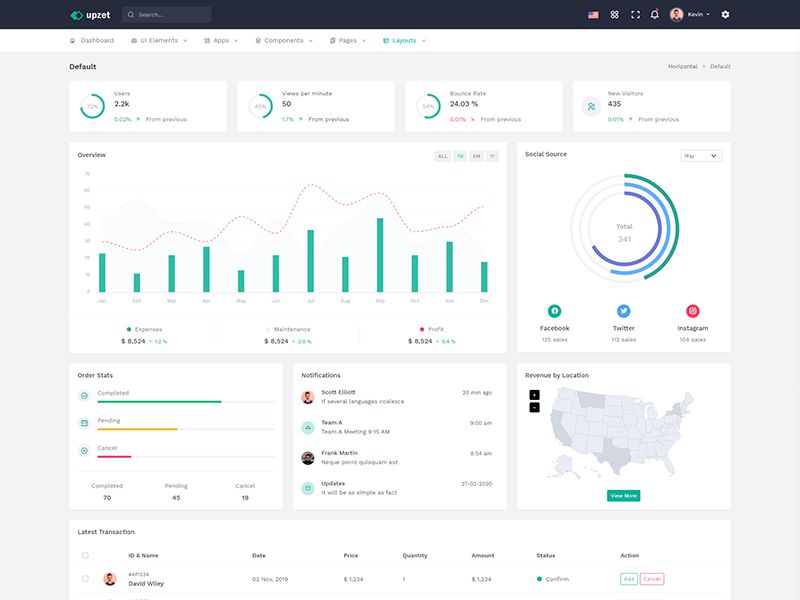The width and height of the screenshot is (800, 600).
Task: Click the View More button
Action: point(623,495)
